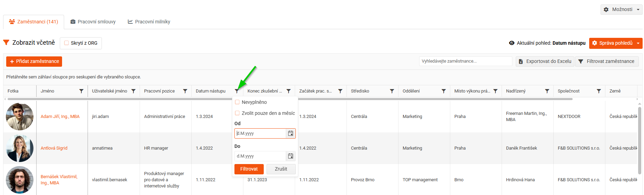Viewport: 644px width, 195px height.
Task: Click the orange funnel icon beside Zobrazit včetně
Action: 6,43
